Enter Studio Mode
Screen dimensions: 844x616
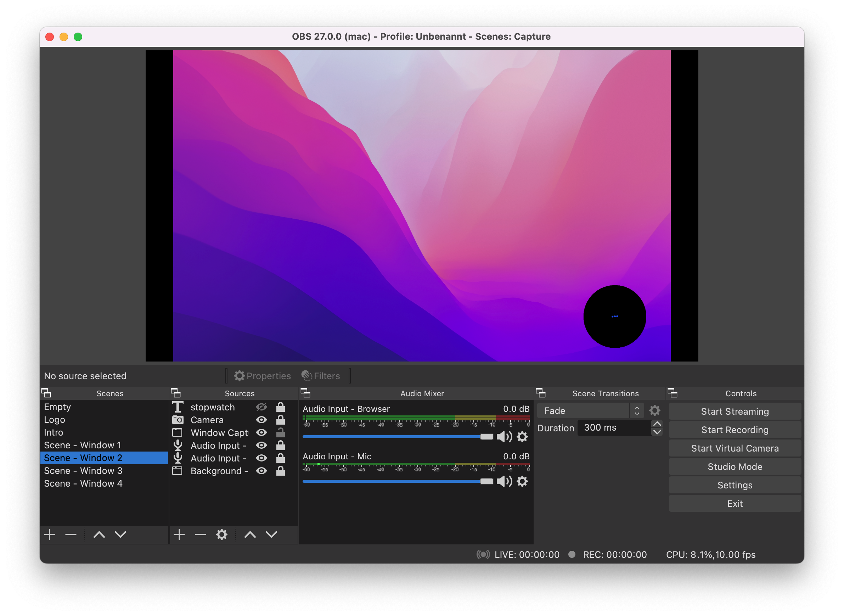(735, 466)
